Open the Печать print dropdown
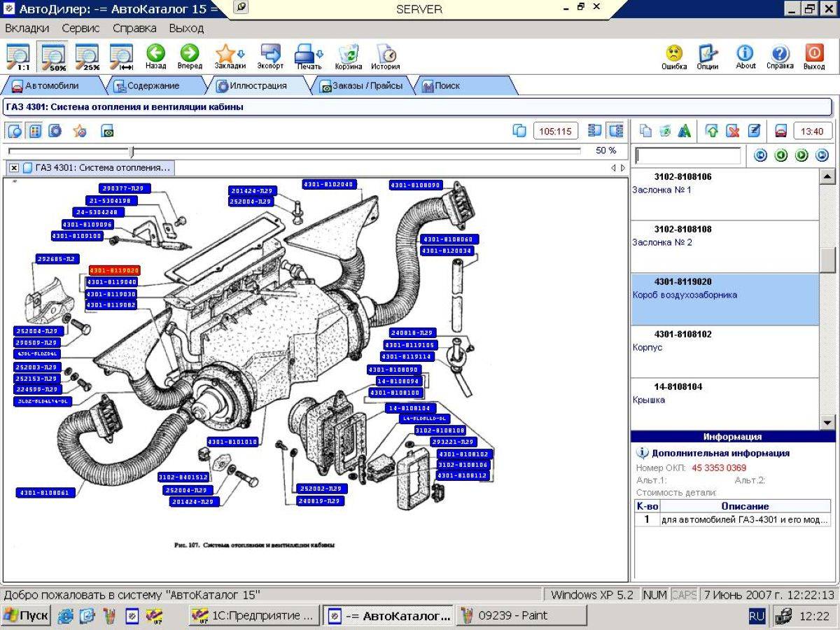Image resolution: width=840 pixels, height=630 pixels. click(309, 57)
